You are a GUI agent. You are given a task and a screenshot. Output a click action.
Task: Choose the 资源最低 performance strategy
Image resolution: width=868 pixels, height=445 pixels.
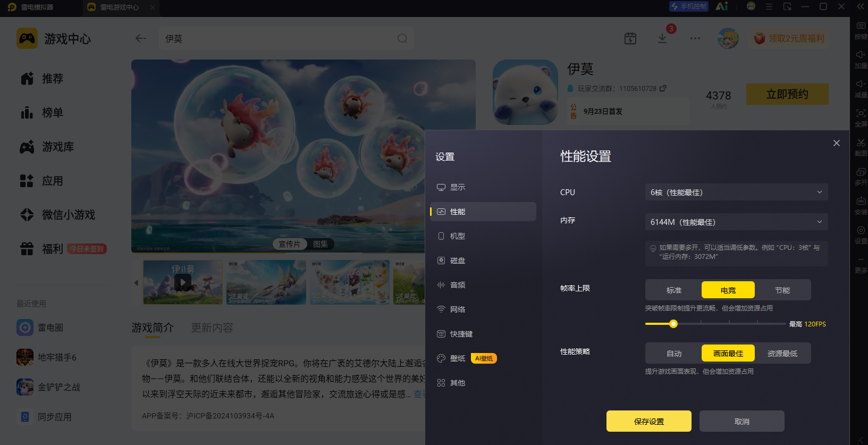click(782, 353)
